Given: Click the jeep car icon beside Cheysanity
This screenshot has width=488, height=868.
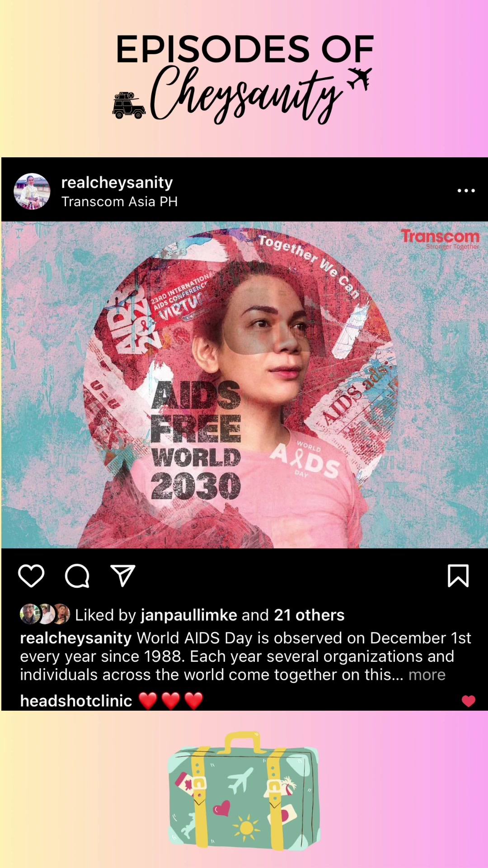Looking at the screenshot, I should coord(129,105).
